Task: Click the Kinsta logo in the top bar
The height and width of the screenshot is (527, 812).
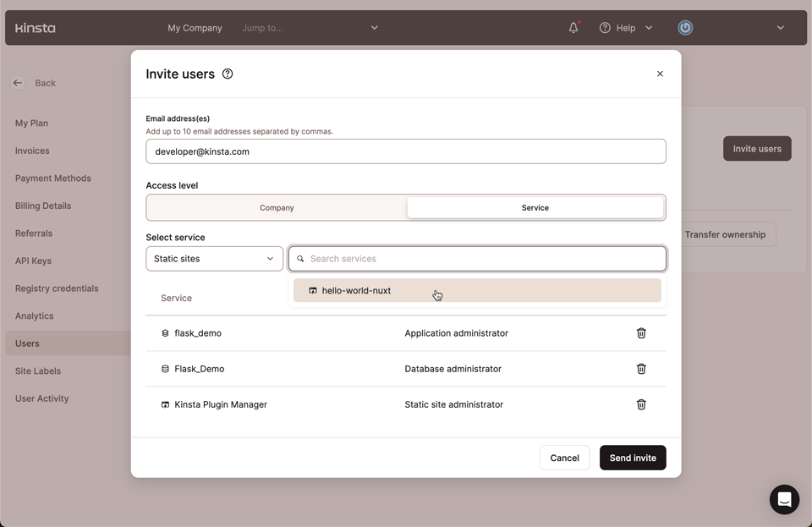Action: click(x=35, y=27)
